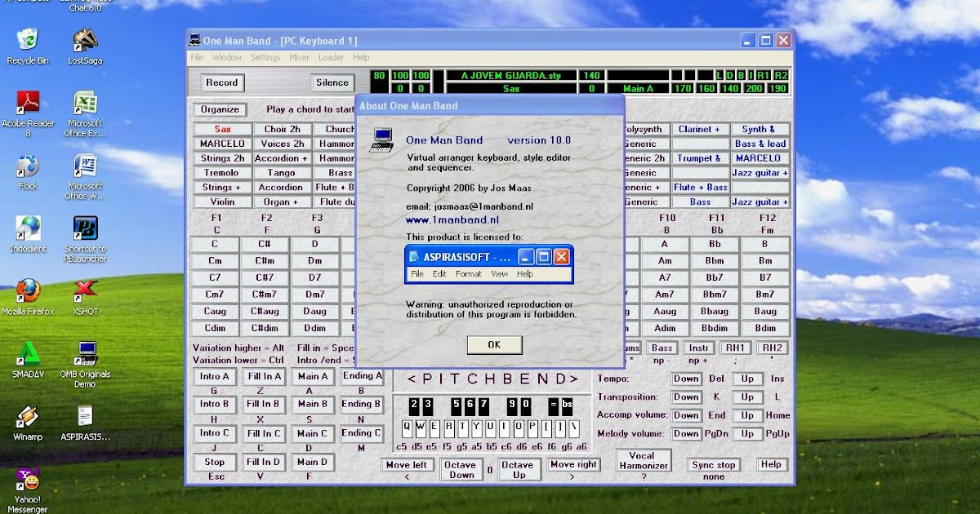Click Tempo Down button
This screenshot has width=980, height=514.
pyautogui.click(x=686, y=379)
